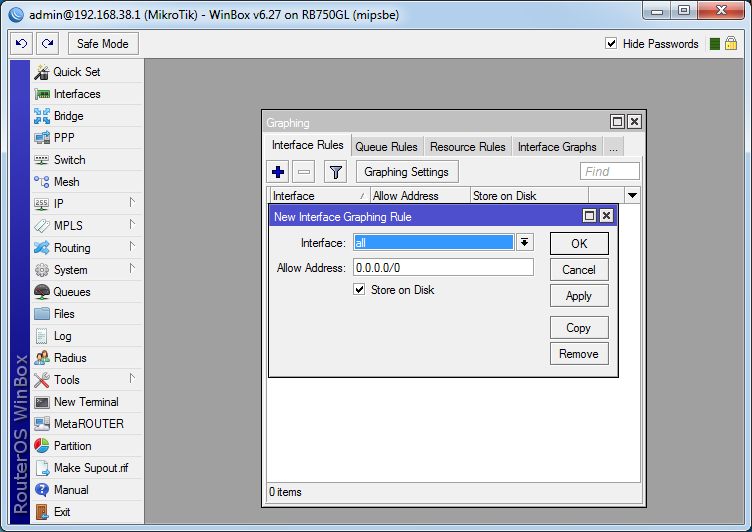The width and height of the screenshot is (752, 532).
Task: Toggle Safe Mode button
Action: (103, 44)
